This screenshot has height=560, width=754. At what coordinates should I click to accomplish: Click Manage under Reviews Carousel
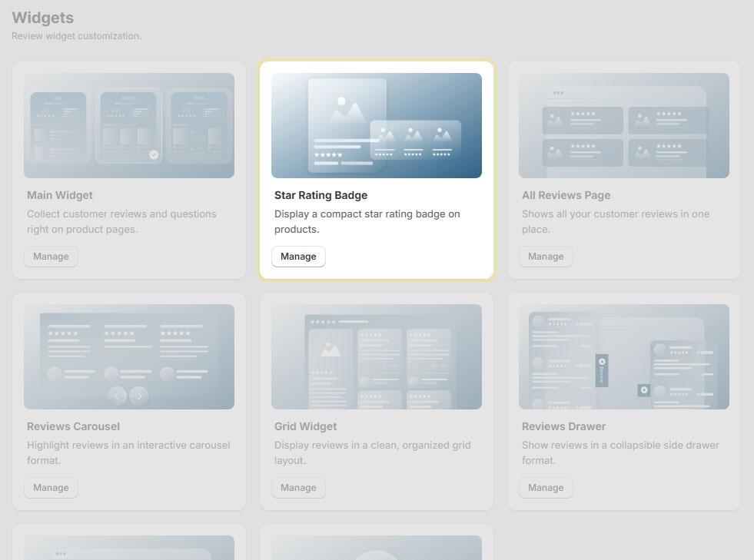51,488
